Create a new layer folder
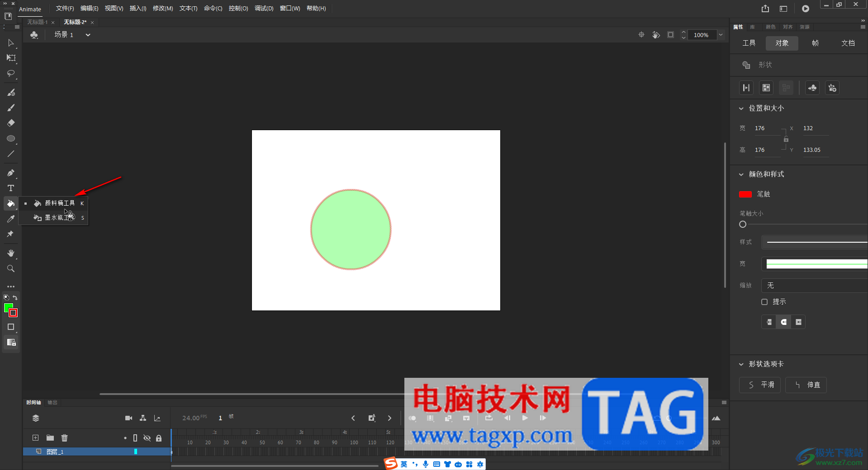868x470 pixels. pyautogui.click(x=50, y=438)
